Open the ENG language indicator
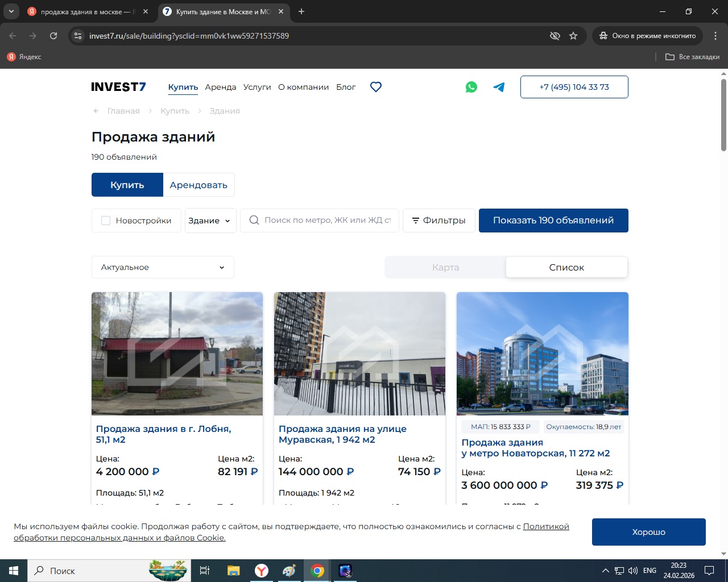728x582 pixels. click(650, 571)
